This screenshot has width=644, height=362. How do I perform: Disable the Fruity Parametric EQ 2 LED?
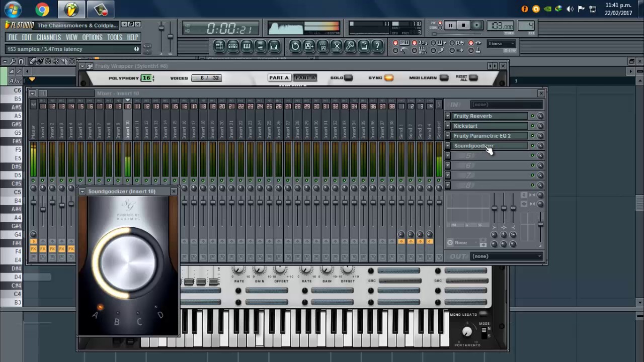pyautogui.click(x=532, y=136)
